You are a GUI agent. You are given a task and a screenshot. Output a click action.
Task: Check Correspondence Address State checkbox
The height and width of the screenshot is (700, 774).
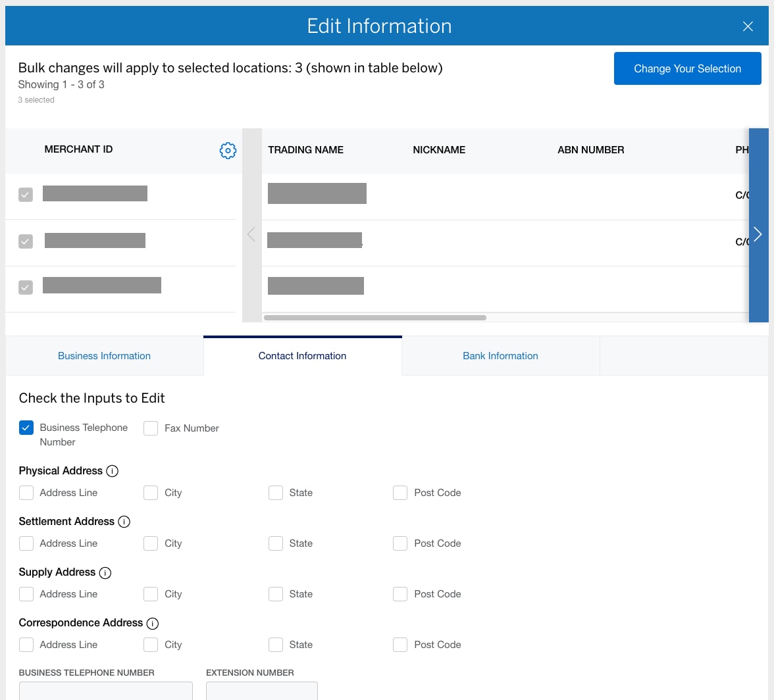click(x=275, y=644)
